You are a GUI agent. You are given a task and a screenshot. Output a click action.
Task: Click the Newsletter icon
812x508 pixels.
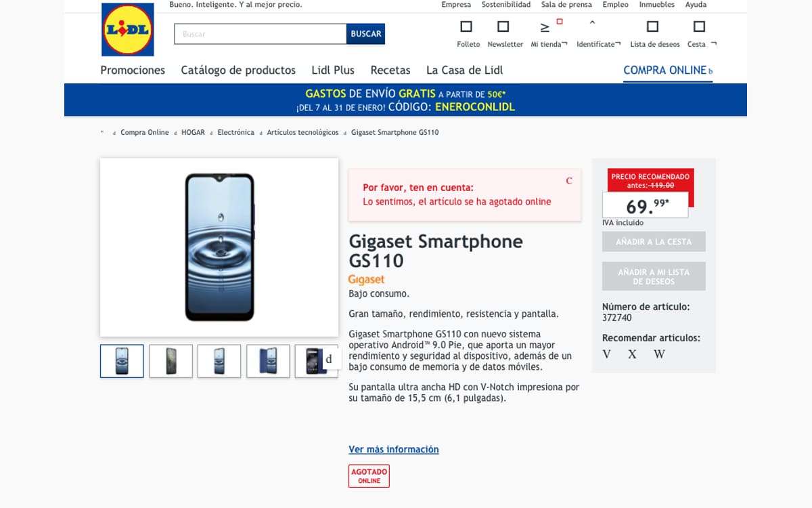click(503, 27)
